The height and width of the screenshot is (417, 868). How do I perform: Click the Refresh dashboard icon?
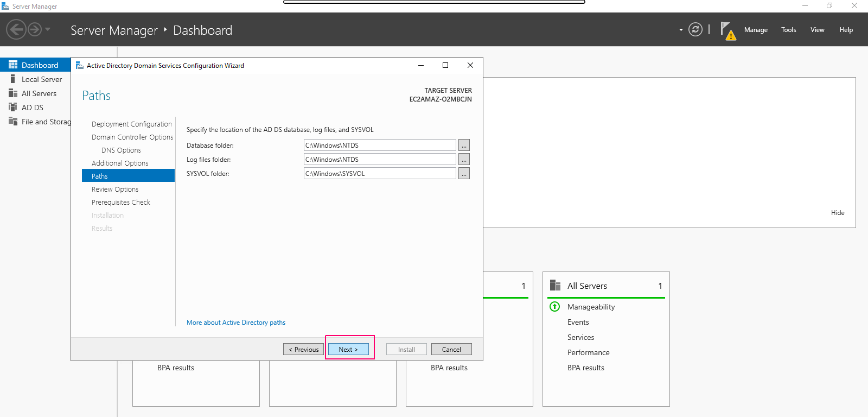[x=695, y=29]
